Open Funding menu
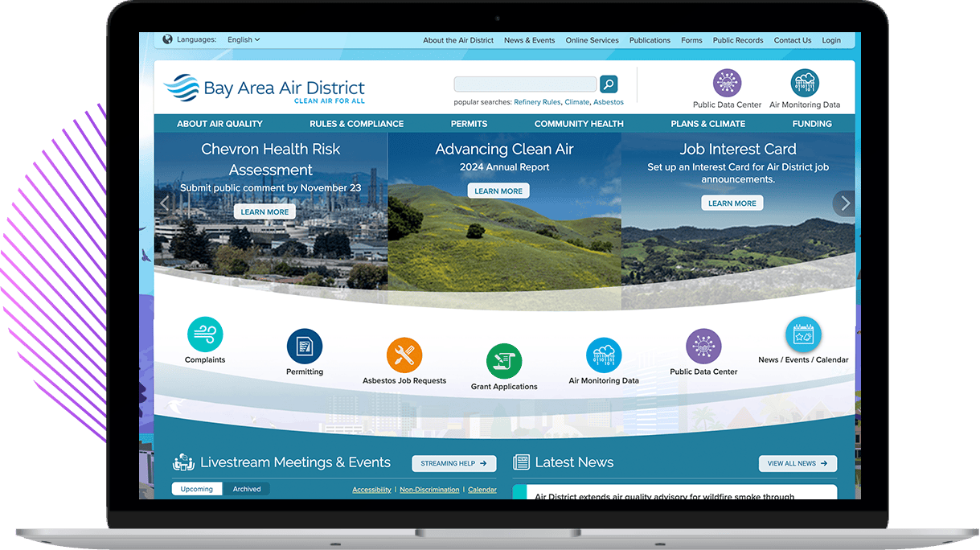 812,124
